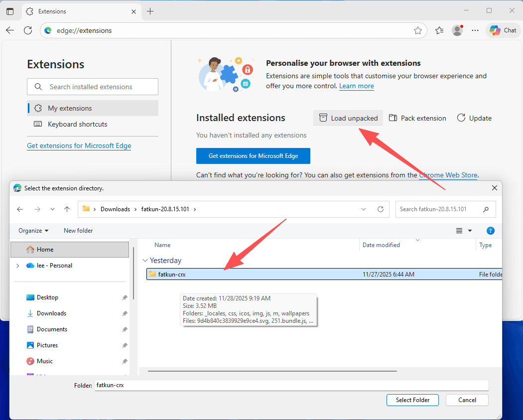Navigate up one folder level in the dialog
523x420 pixels.
click(x=67, y=209)
